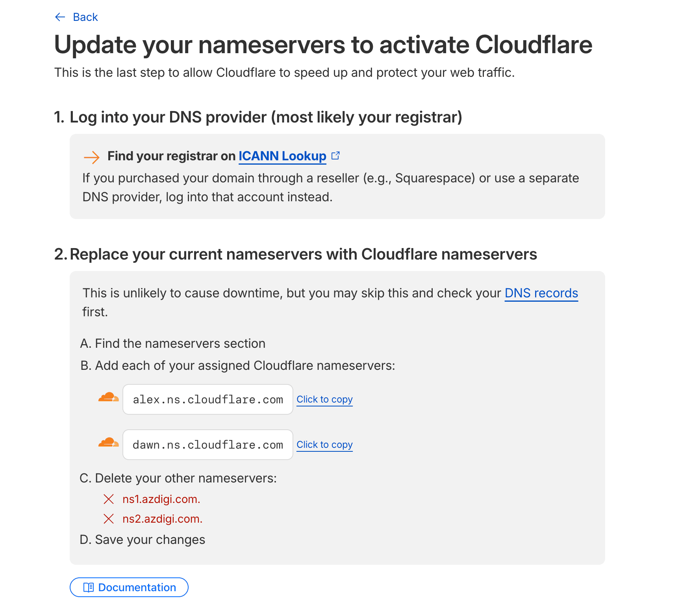The height and width of the screenshot is (616, 689).
Task: Click the D. Save your changes text
Action: 143,539
